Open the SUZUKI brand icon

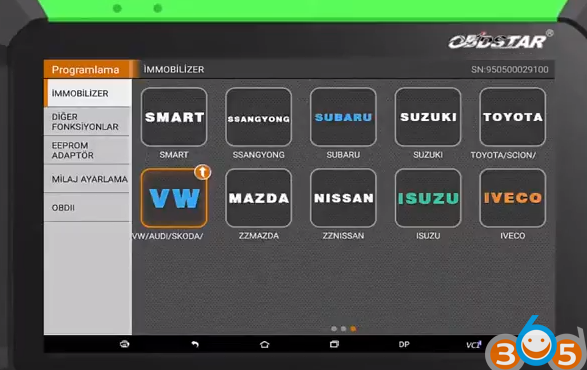click(x=428, y=117)
